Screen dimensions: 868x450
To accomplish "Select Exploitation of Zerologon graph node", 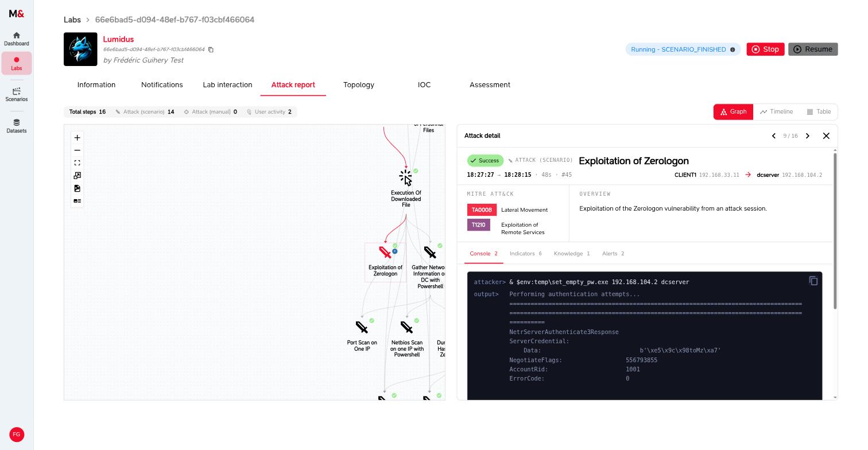I will point(385,262).
